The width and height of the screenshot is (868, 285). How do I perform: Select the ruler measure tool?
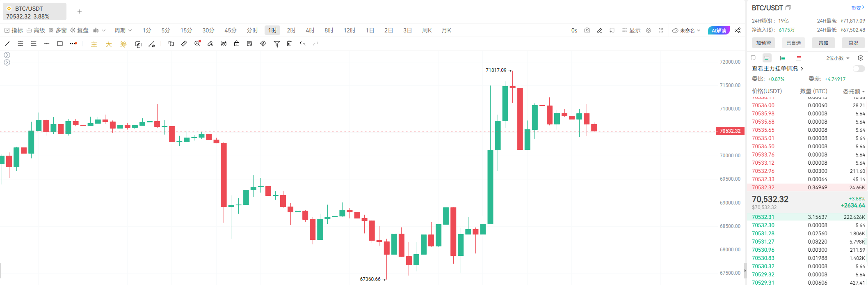[184, 44]
